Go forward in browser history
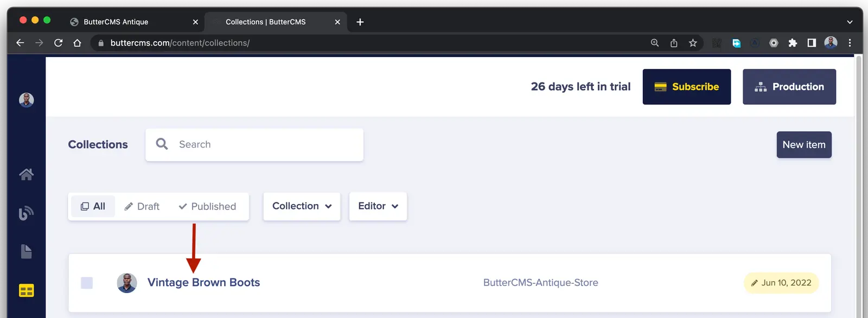Image resolution: width=868 pixels, height=318 pixels. pyautogui.click(x=39, y=43)
